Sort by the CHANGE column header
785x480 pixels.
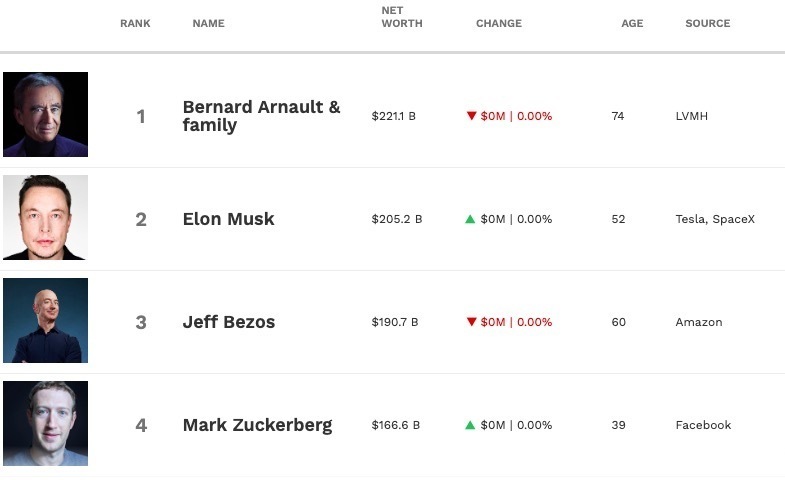pos(499,24)
